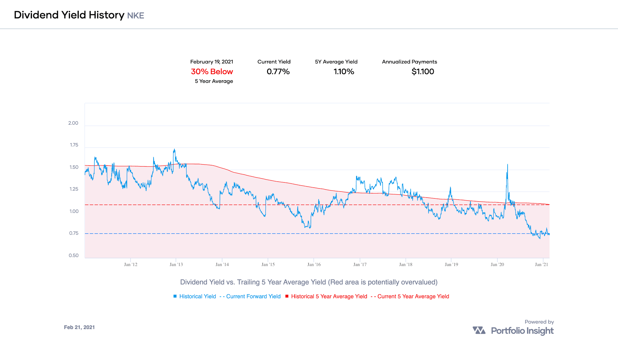Viewport: 618px width, 364px height.
Task: Click the Portfolio Insight brand text
Action: point(522,331)
